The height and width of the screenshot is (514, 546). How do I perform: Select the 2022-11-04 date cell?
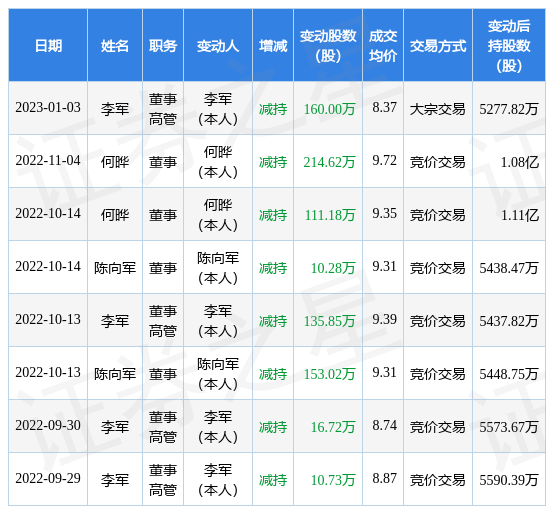click(x=48, y=161)
